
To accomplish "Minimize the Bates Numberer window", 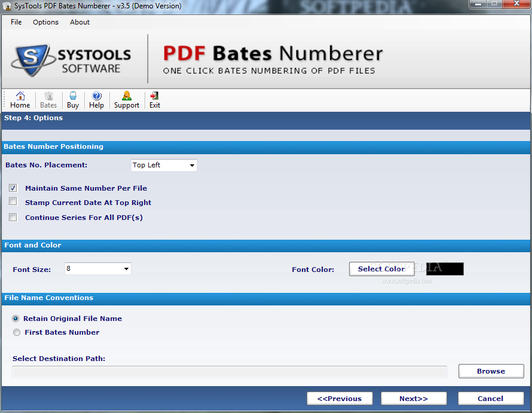I will click(x=478, y=4).
